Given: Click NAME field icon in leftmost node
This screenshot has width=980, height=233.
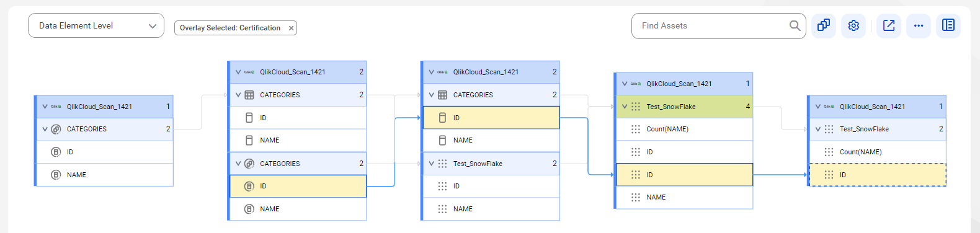Looking at the screenshot, I should [56, 175].
